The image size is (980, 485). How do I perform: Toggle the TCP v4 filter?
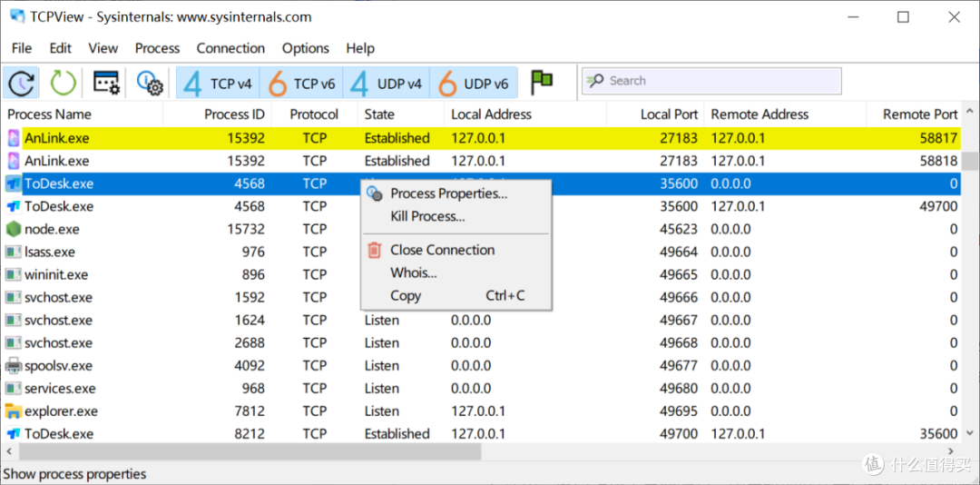[218, 84]
